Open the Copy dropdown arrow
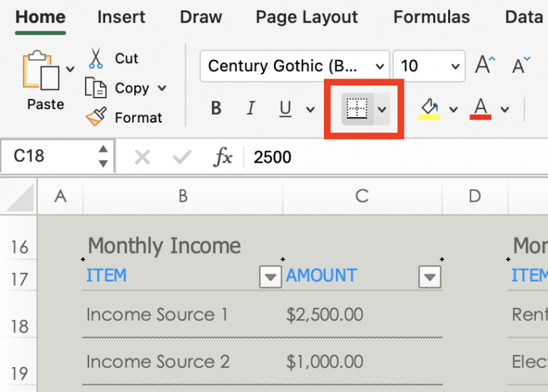 (162, 88)
